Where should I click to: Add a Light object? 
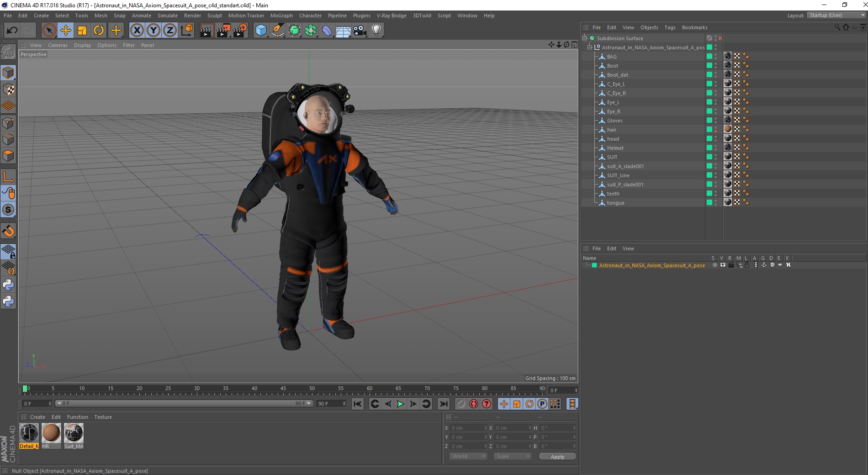[376, 31]
